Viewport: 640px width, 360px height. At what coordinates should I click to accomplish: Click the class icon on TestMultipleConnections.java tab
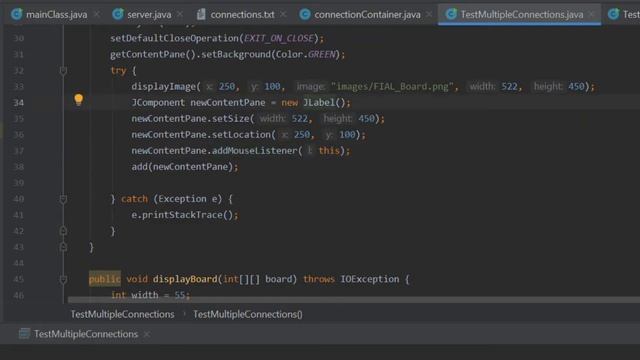451,14
